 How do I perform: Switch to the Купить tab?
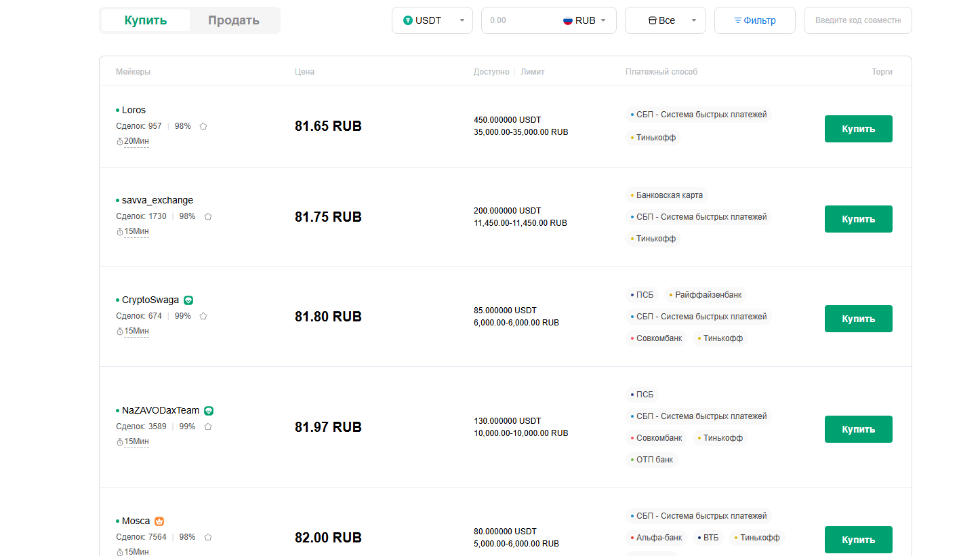click(x=146, y=20)
